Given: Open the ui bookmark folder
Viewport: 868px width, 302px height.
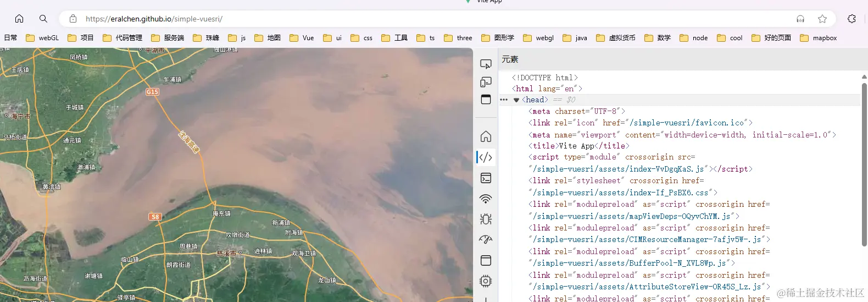Looking at the screenshot, I should [332, 38].
